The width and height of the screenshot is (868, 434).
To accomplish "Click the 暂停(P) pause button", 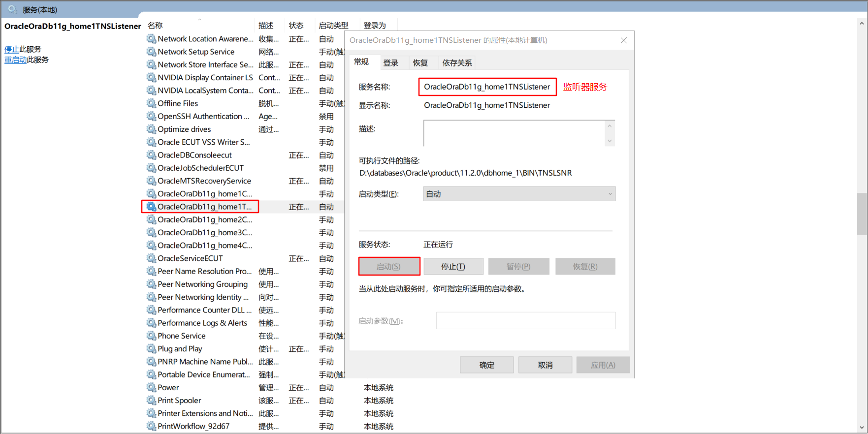I will 518,266.
